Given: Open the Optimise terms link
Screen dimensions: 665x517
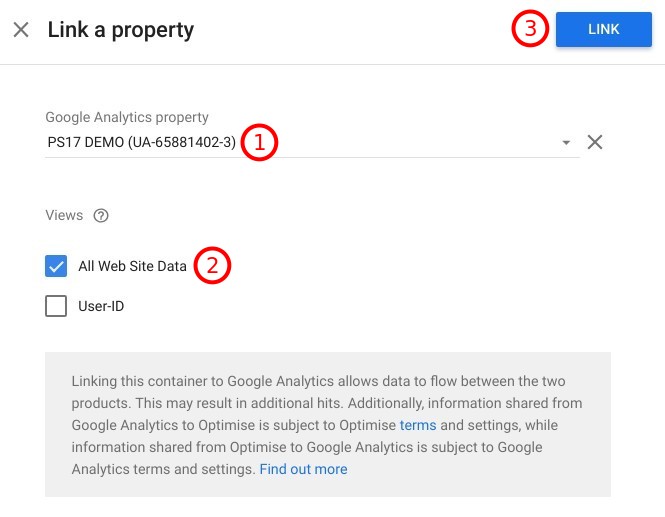Looking at the screenshot, I should (418, 425).
